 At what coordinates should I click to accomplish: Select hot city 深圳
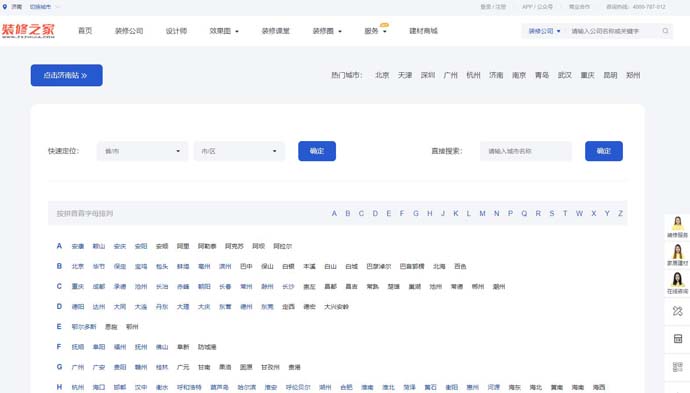428,75
